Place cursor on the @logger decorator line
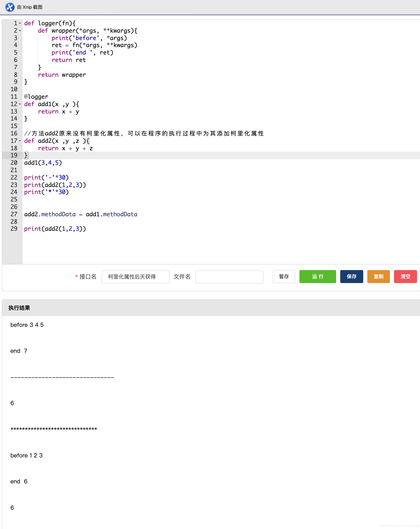The width and height of the screenshot is (420, 529). click(36, 97)
